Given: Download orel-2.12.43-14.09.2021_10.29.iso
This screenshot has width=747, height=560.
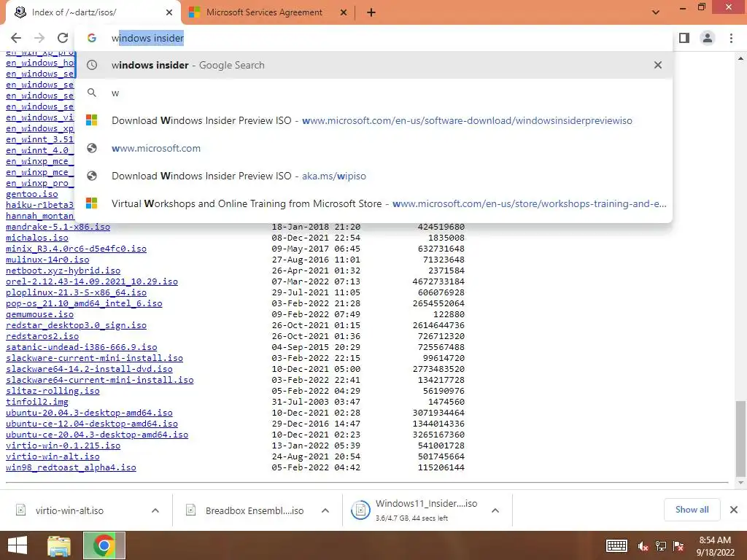Looking at the screenshot, I should point(92,281).
